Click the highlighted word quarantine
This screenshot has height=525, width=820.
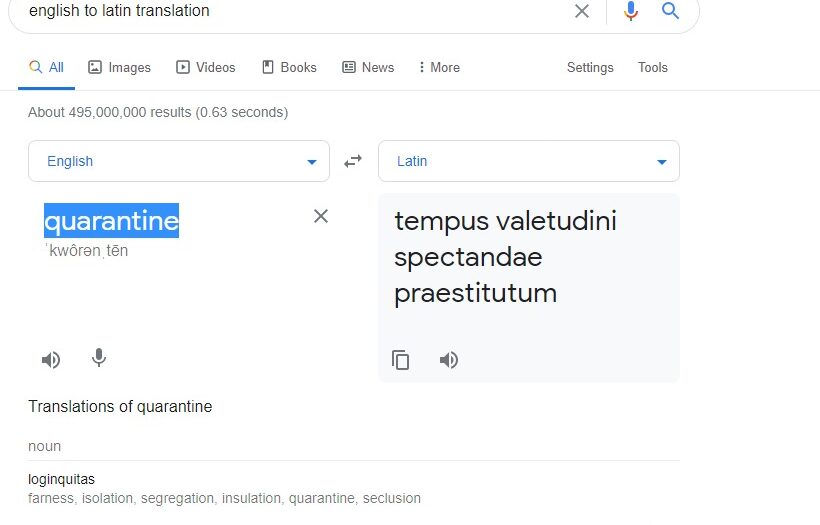[x=111, y=220]
